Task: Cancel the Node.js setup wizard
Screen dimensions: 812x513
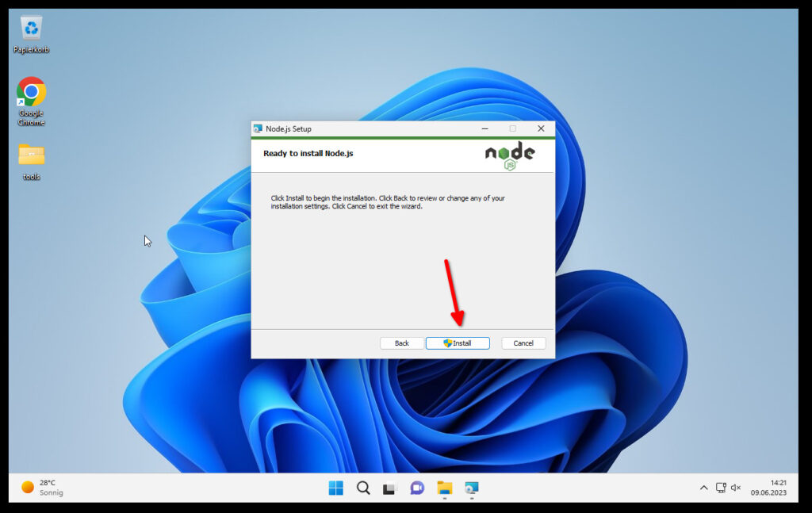Action: coord(523,343)
